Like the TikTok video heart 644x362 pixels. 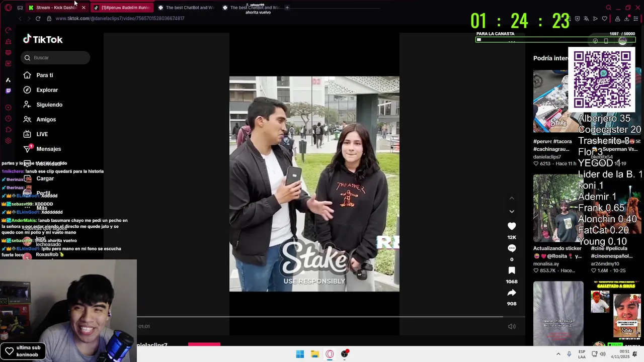(x=512, y=226)
